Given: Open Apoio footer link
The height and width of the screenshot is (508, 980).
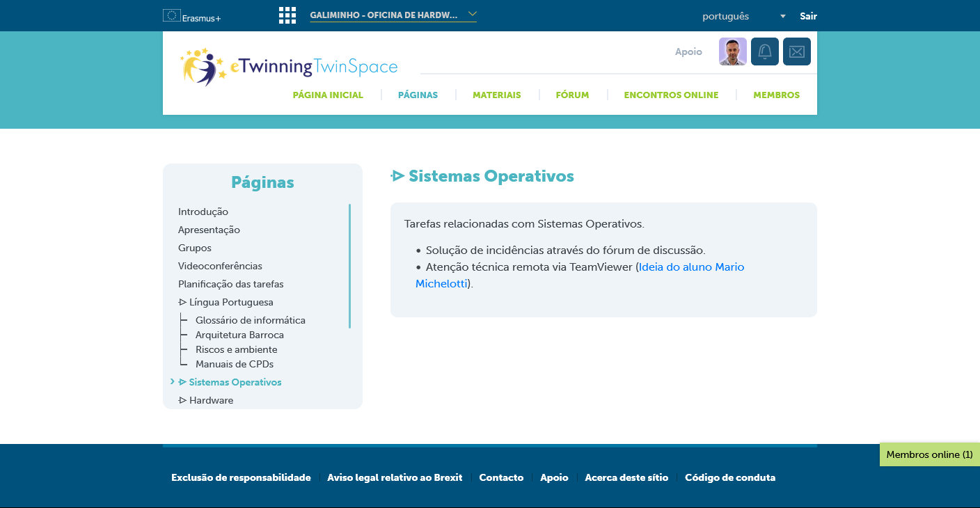Looking at the screenshot, I should click(x=554, y=477).
